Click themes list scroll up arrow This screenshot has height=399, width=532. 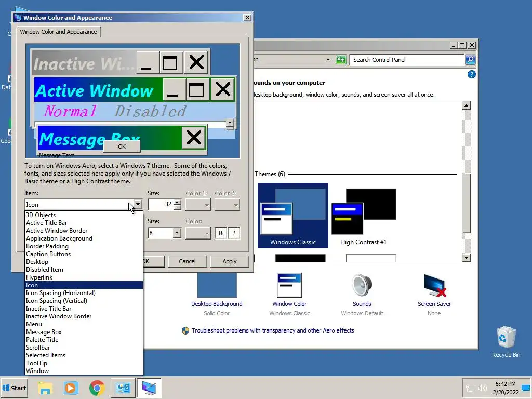click(467, 105)
